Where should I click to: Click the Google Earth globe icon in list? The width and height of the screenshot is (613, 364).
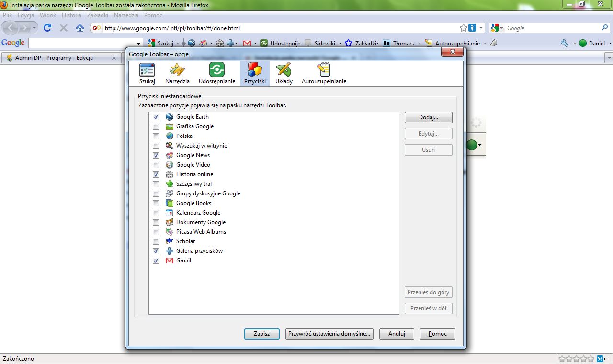[x=169, y=117]
